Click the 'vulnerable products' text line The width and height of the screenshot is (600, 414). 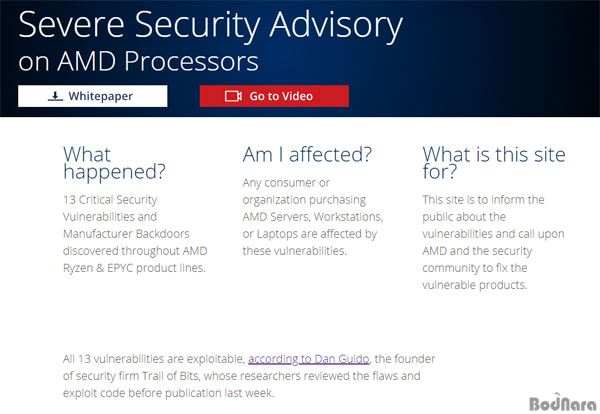click(474, 285)
